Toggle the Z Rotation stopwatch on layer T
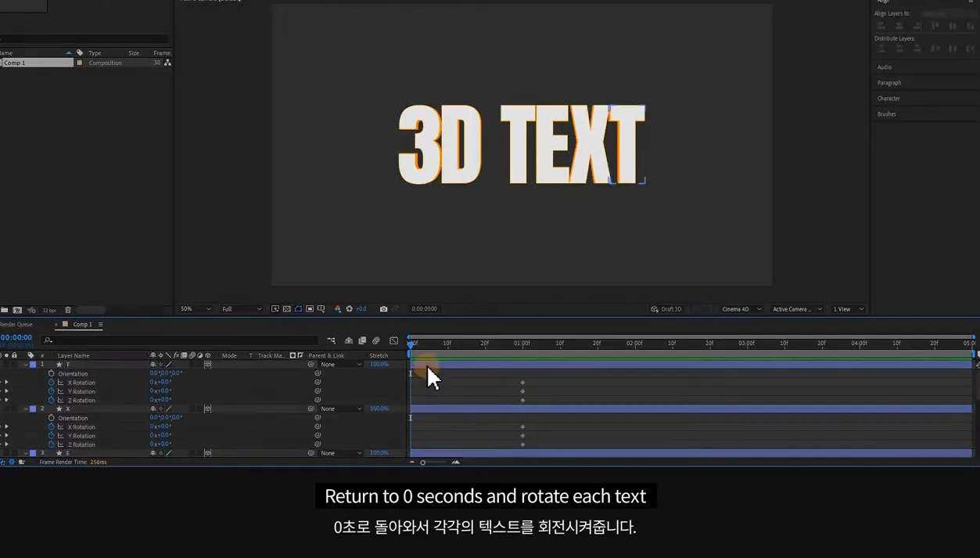The image size is (980, 558). pos(52,400)
